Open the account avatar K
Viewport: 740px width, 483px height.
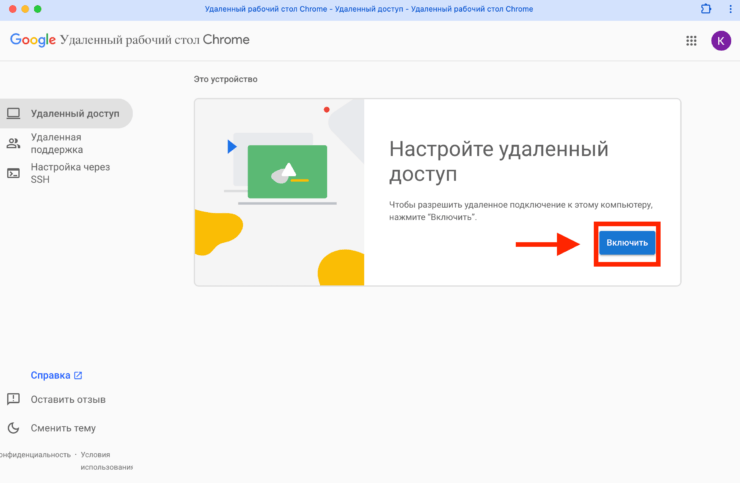[721, 41]
